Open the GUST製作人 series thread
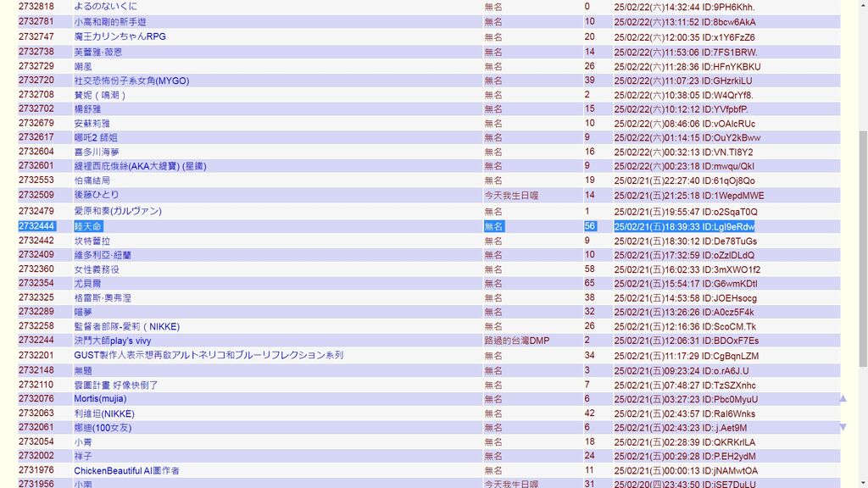The image size is (868, 488). click(x=209, y=355)
